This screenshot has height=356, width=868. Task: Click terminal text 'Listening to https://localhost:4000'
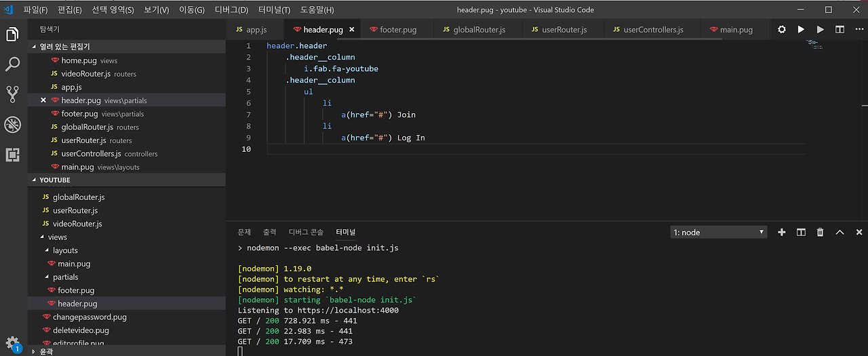[318, 311]
